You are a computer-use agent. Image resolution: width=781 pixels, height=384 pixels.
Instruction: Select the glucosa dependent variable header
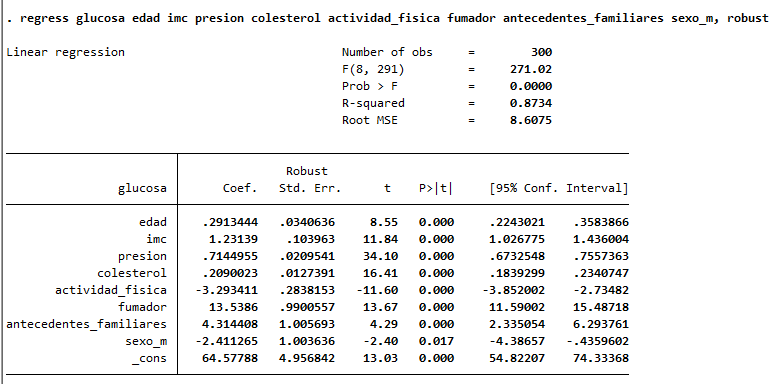[142, 189]
